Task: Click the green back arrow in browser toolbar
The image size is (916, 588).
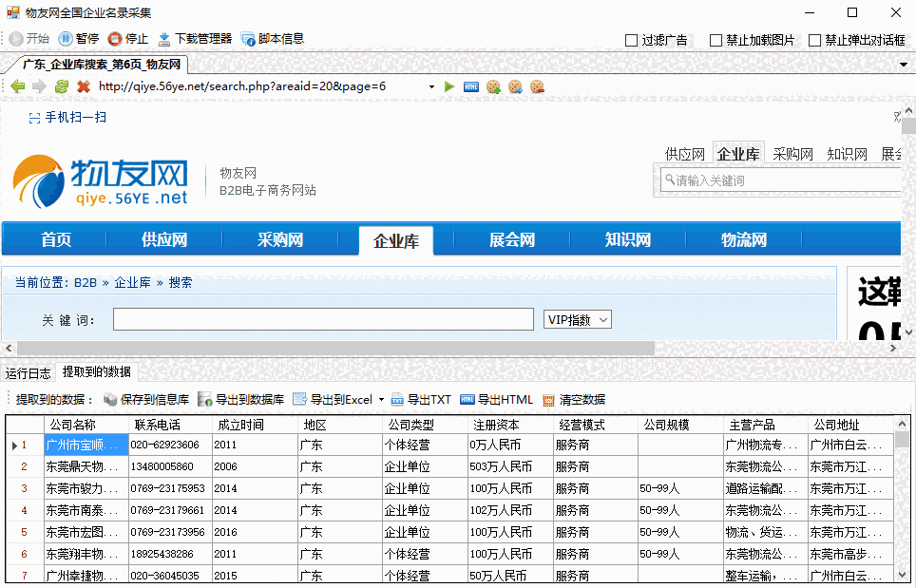Action: tap(17, 86)
